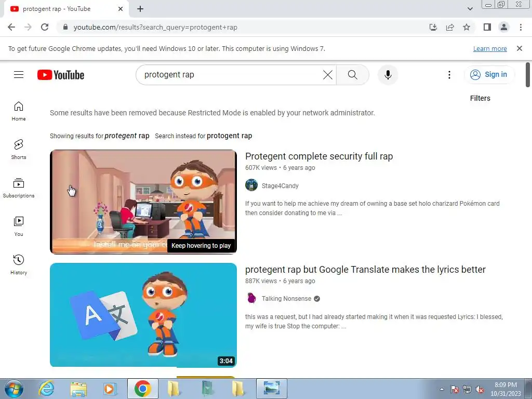Click inside the YouTube search field
This screenshot has width=532, height=399.
tap(231, 75)
